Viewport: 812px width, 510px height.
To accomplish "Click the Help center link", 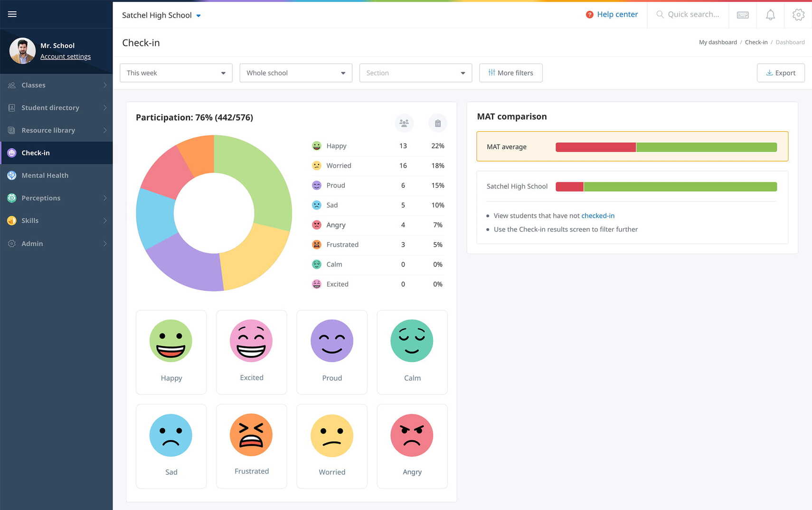I will click(x=617, y=14).
